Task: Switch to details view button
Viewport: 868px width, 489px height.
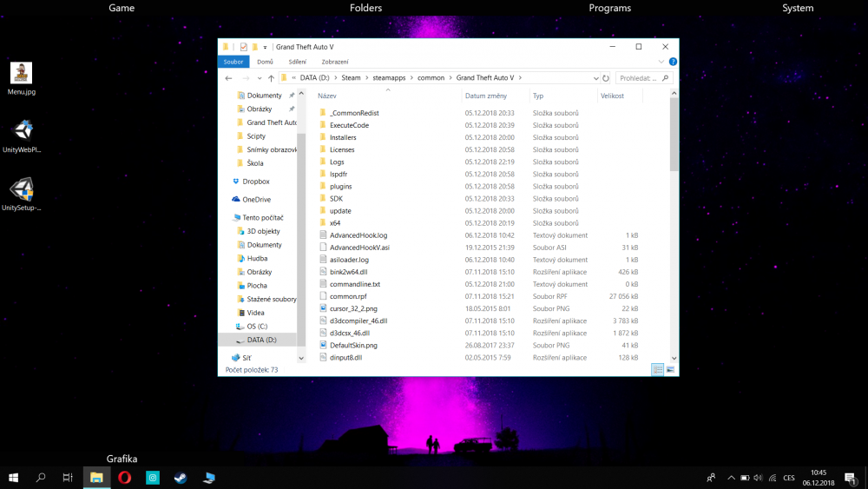Action: coord(658,369)
